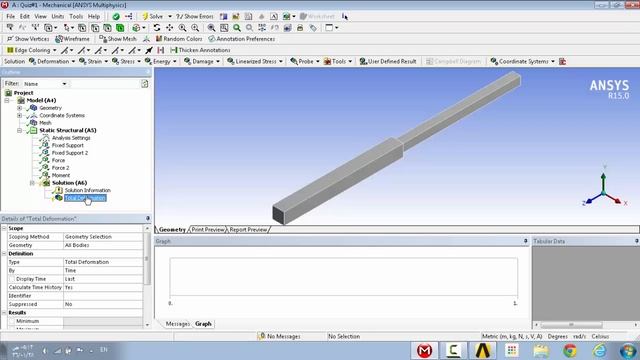Collapse the Definition section in details
The width and height of the screenshot is (640, 360).
pos(4,254)
